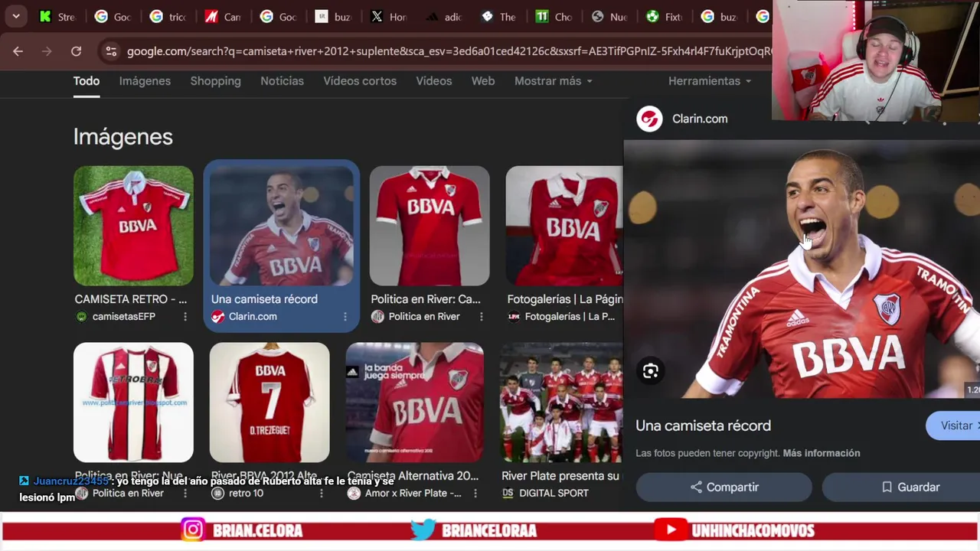The image size is (980, 551).
Task: Click the 'Imágenes' section heading
Action: pos(123,137)
